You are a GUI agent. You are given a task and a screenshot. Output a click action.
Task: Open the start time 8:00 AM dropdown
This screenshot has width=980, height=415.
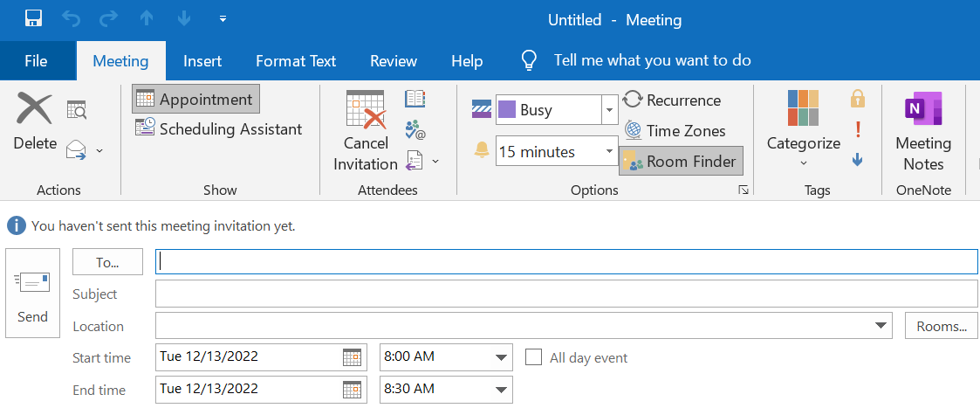click(x=502, y=357)
